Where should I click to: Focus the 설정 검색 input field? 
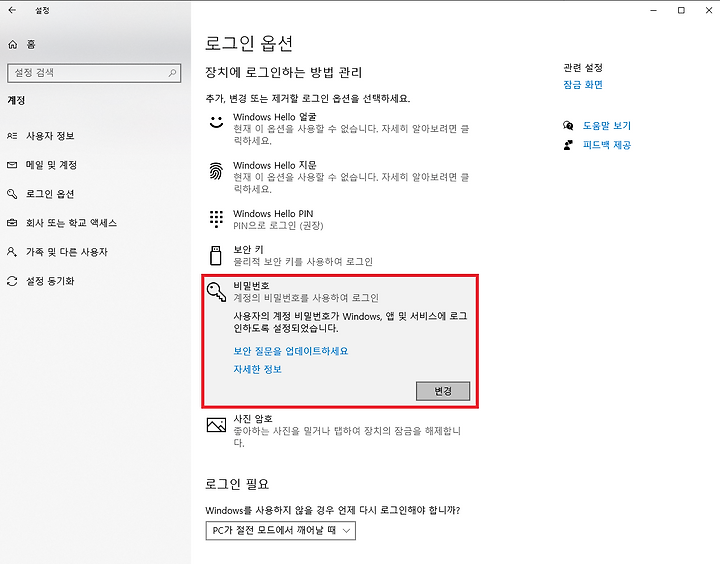coord(94,73)
